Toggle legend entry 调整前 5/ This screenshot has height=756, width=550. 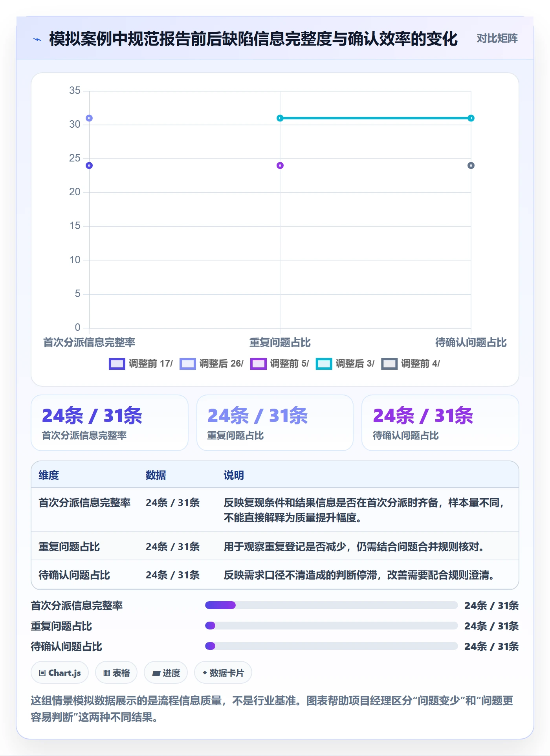click(x=279, y=364)
